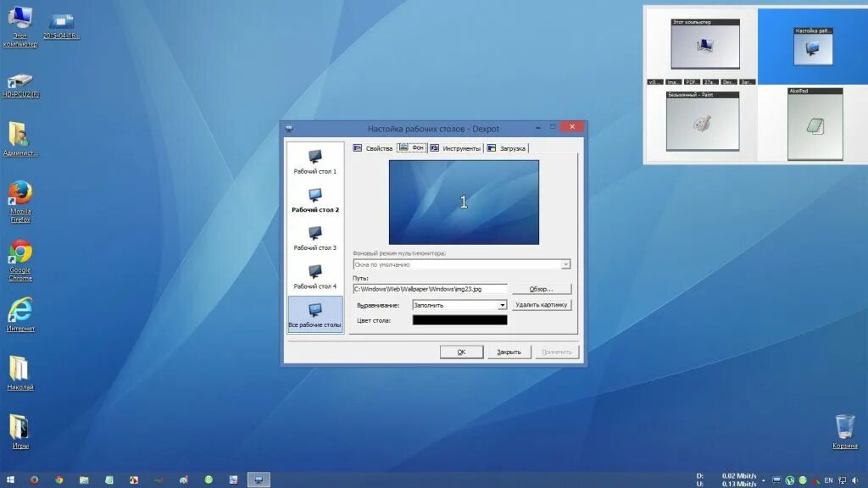Screen dimensions: 868x488
Task: Select the Настойка раб... window thumbnail in previewer
Action: pos(813,47)
